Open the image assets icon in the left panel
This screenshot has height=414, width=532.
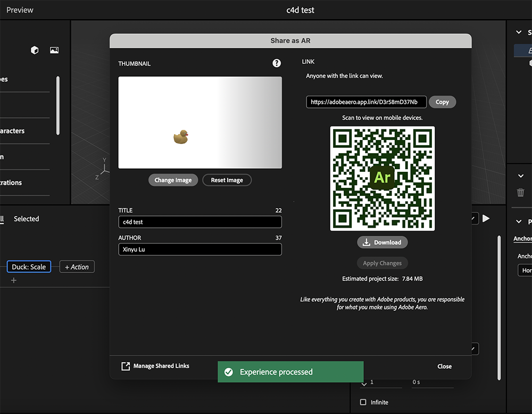[x=54, y=49]
